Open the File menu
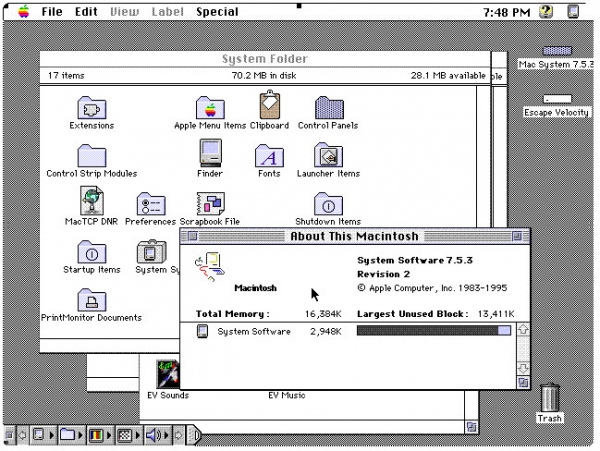This screenshot has width=600, height=451. (52, 12)
